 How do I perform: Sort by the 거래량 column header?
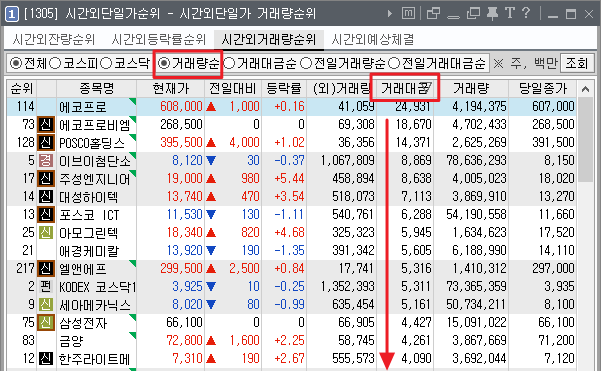(471, 89)
